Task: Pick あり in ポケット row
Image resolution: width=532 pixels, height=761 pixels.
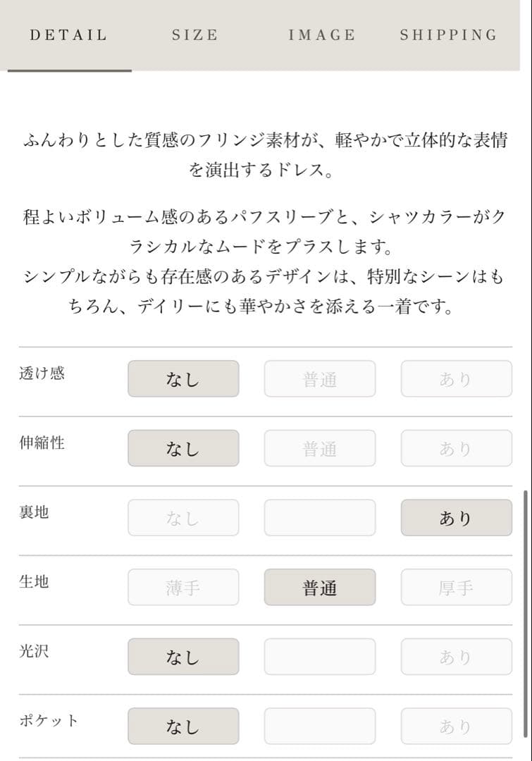Action: [456, 726]
